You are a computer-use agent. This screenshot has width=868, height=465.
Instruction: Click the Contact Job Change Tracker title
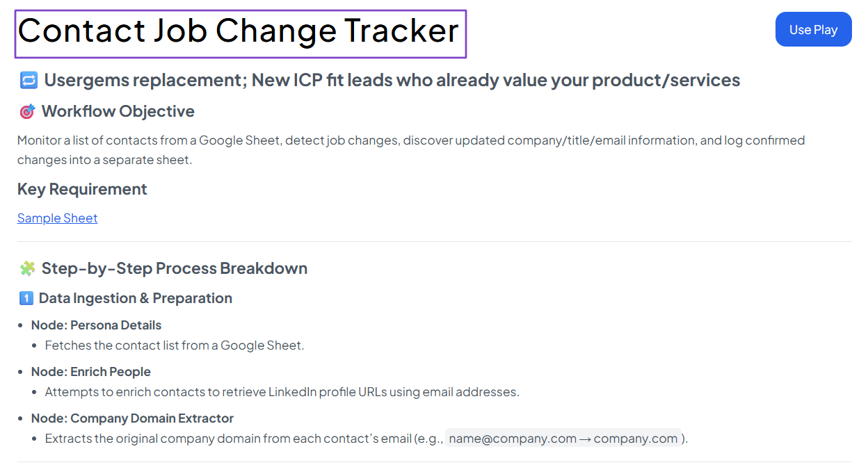coord(240,31)
